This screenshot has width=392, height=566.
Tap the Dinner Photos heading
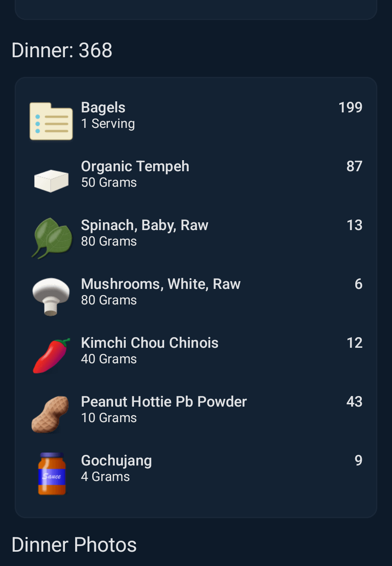coord(74,545)
